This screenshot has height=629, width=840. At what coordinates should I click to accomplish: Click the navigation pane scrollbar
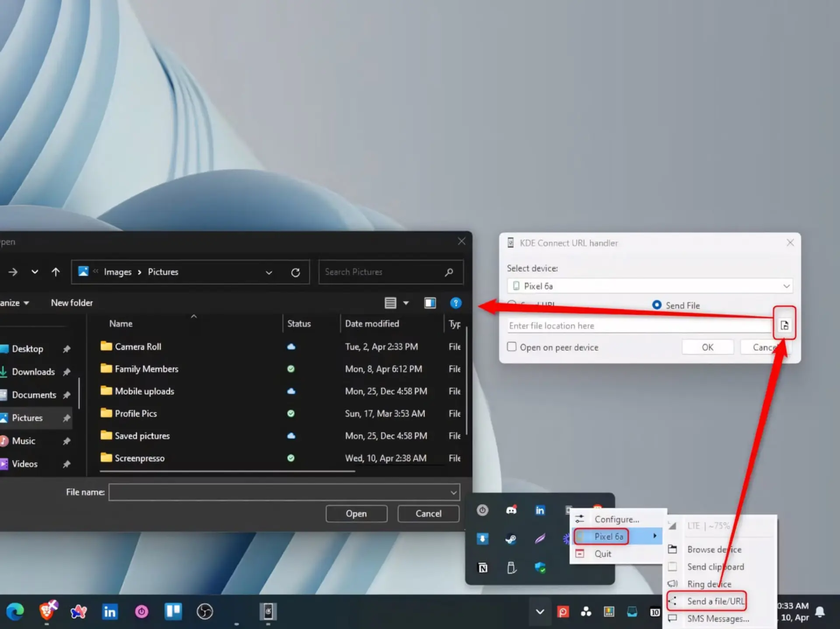79,393
